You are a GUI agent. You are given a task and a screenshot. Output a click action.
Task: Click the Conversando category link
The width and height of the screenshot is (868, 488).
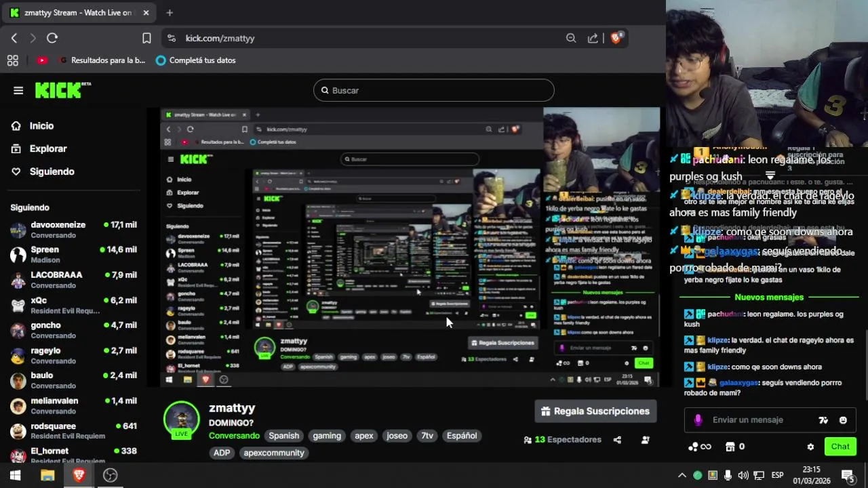(x=234, y=436)
